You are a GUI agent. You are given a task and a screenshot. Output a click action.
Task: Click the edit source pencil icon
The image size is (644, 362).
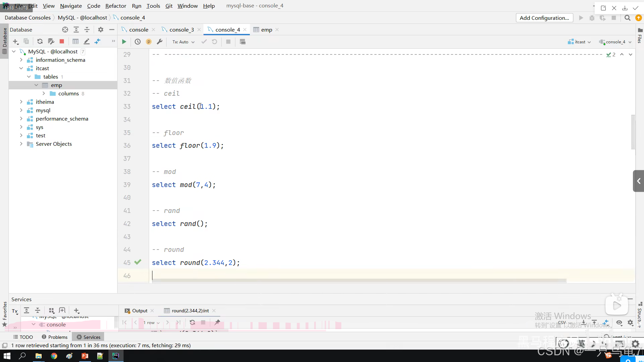tap(87, 41)
